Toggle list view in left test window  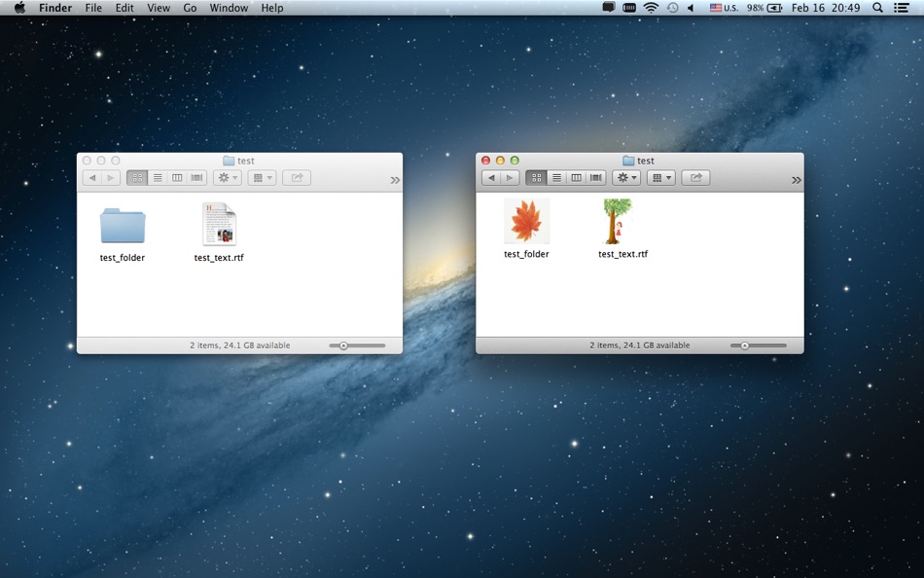point(158,177)
